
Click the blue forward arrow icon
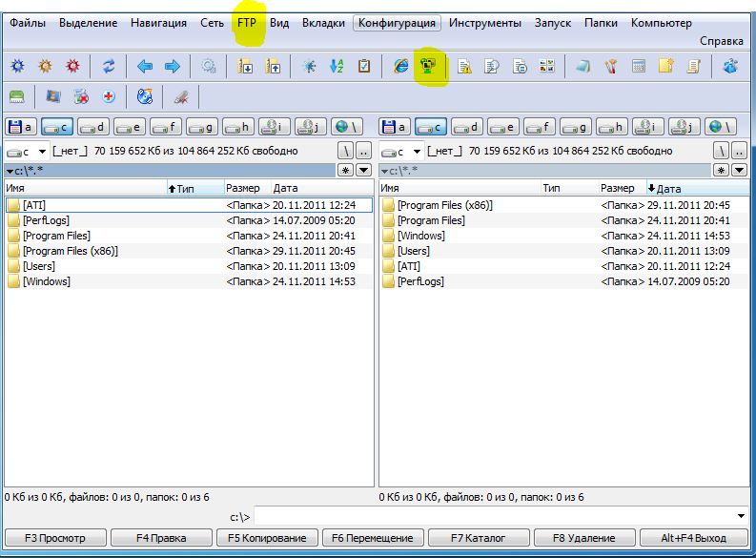click(x=173, y=66)
